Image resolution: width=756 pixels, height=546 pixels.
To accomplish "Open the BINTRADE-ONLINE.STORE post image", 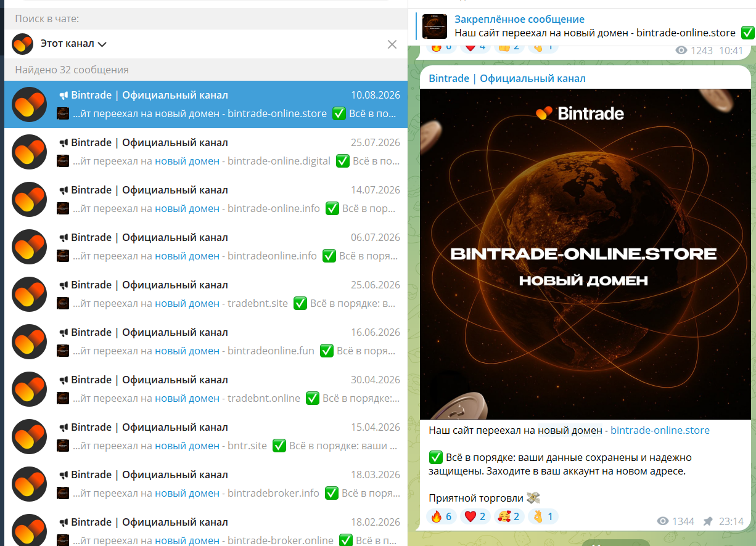I will pyautogui.click(x=585, y=254).
